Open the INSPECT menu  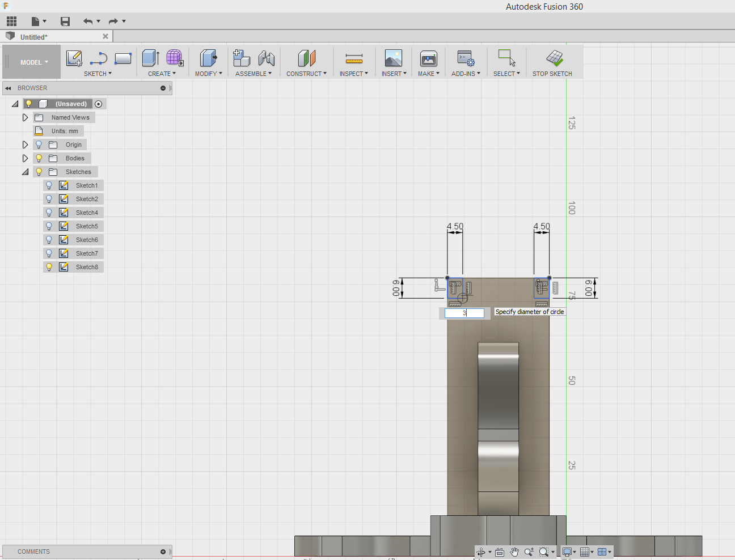pos(354,74)
